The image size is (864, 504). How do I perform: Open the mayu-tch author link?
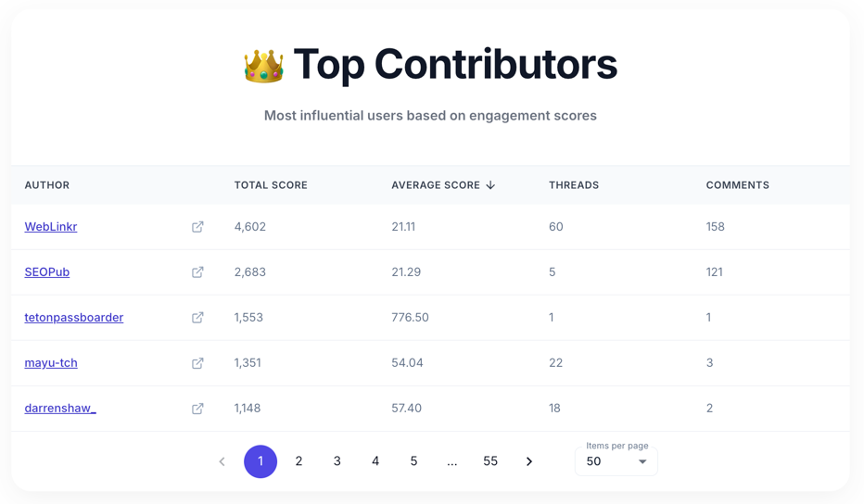(51, 363)
